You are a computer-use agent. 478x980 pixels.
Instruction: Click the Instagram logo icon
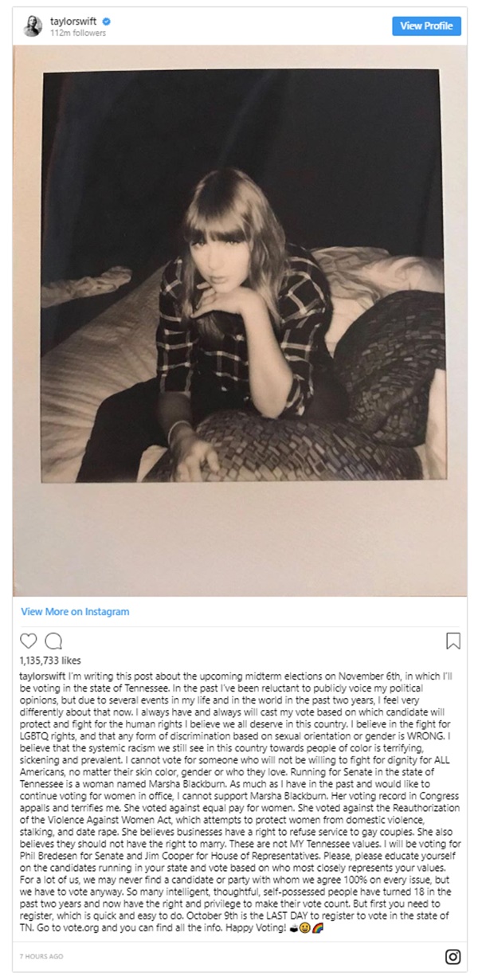tap(453, 957)
